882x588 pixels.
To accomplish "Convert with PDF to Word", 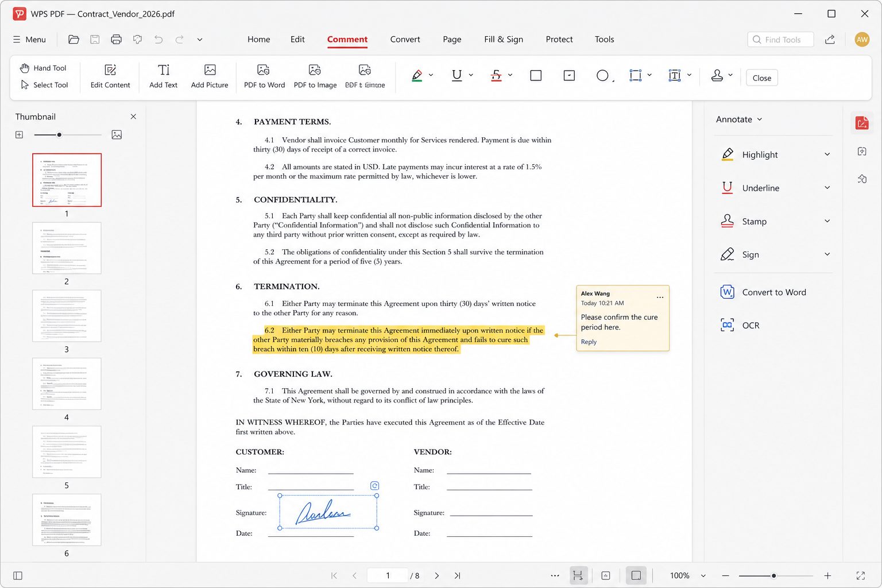I will click(264, 77).
